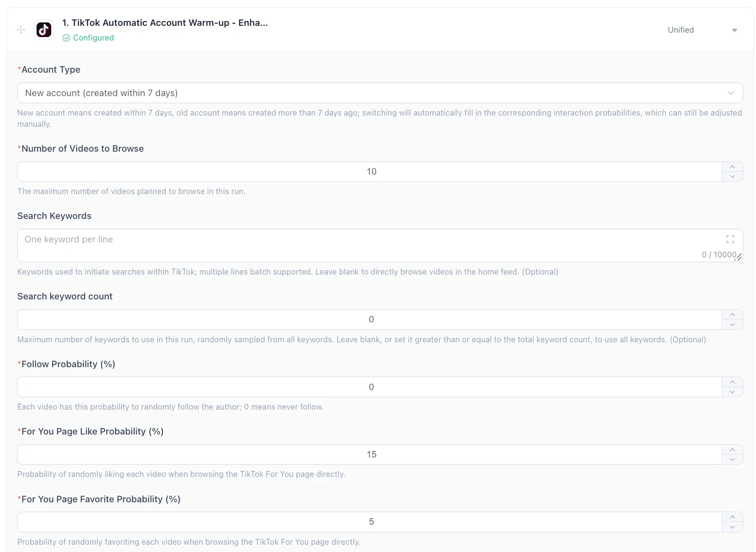756x552 pixels.
Task: Click the green Configured check icon
Action: coord(66,38)
